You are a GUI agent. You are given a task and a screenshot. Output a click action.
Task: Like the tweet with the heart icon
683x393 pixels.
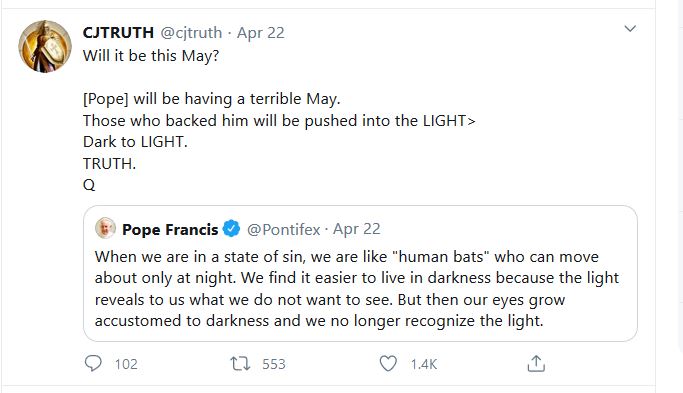click(388, 363)
